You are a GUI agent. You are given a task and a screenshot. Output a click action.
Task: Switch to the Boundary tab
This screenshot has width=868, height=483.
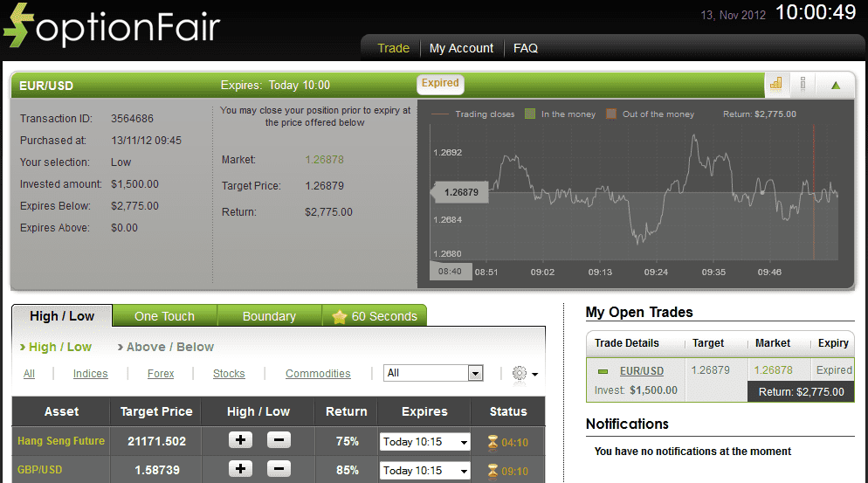tap(269, 316)
